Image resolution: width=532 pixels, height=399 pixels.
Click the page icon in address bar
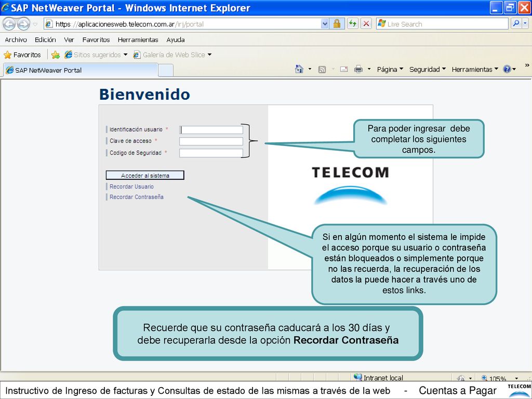pos(49,24)
